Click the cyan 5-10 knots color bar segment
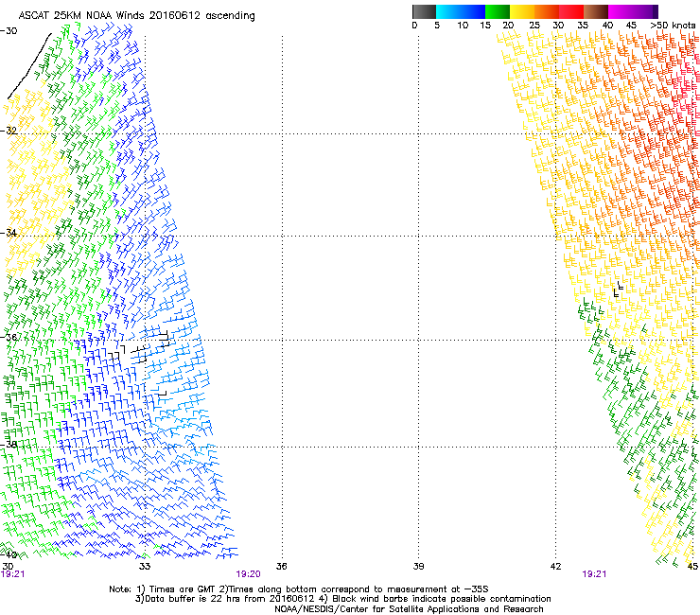The height and width of the screenshot is (615, 700). coord(448,11)
